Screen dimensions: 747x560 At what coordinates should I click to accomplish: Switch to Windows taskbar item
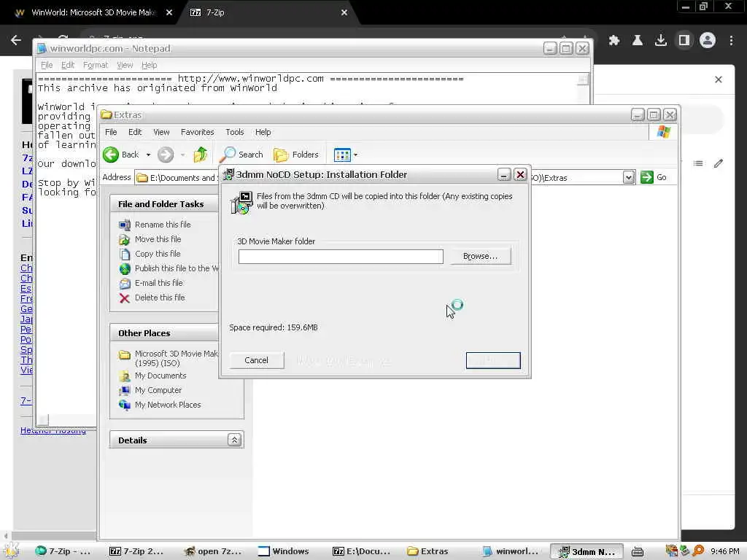click(x=284, y=551)
